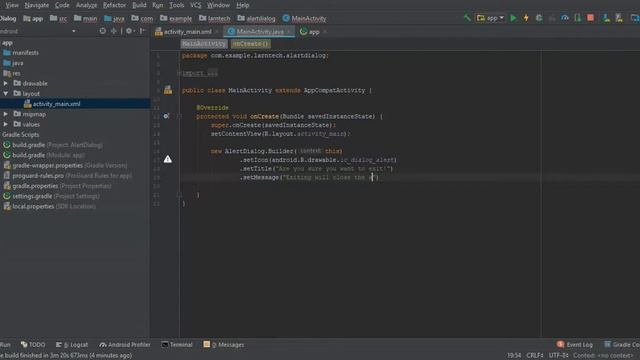Open the Build menu
Viewport: 640px width, 360px height.
pyautogui.click(x=139, y=5)
